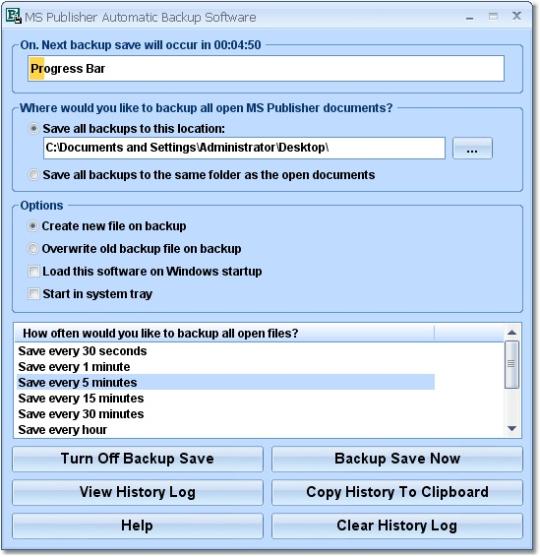
Task: Click the 'How often would you like' column header
Action: click(224, 333)
